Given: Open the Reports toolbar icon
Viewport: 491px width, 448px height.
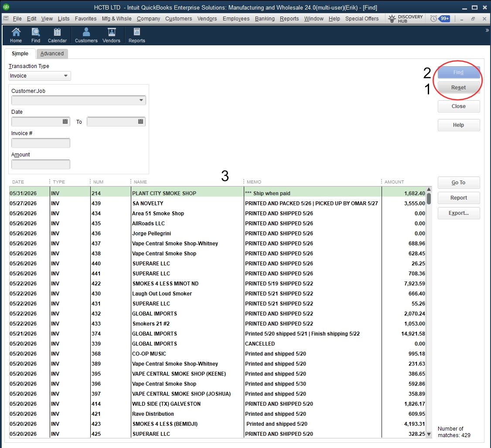Looking at the screenshot, I should pyautogui.click(x=137, y=35).
